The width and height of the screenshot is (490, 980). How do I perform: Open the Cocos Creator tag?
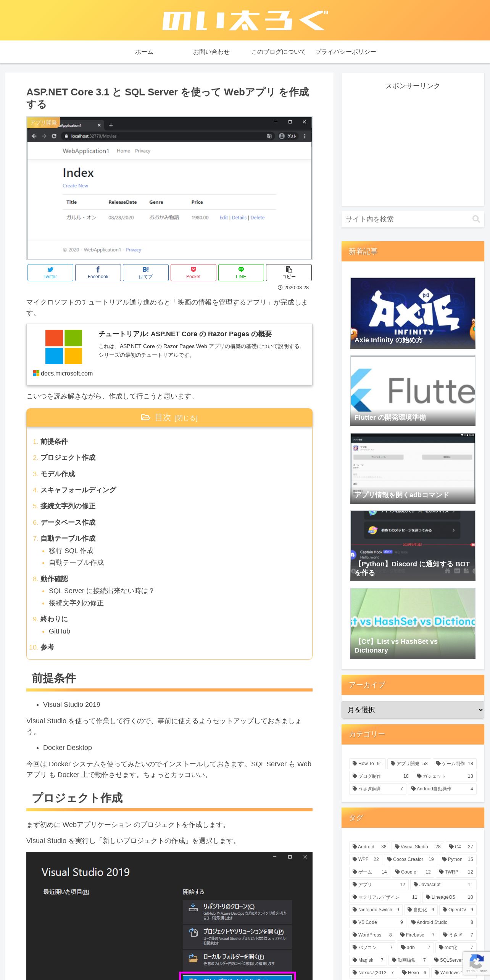pyautogui.click(x=410, y=859)
